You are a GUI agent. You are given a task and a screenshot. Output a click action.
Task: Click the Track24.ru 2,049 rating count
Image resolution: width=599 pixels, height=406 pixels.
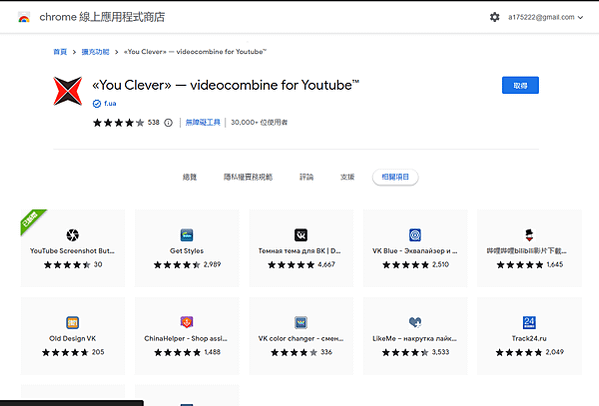554,352
